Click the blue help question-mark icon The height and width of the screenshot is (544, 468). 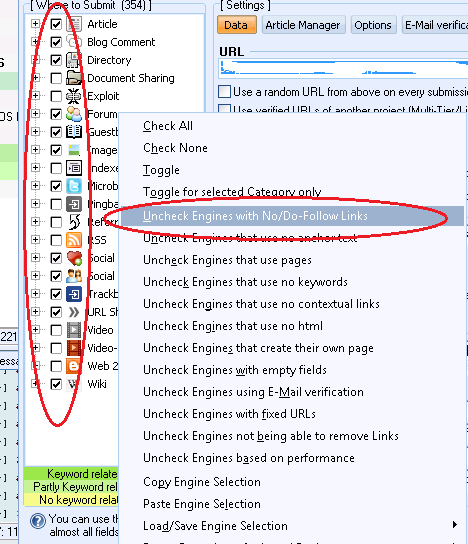[x=37, y=521]
